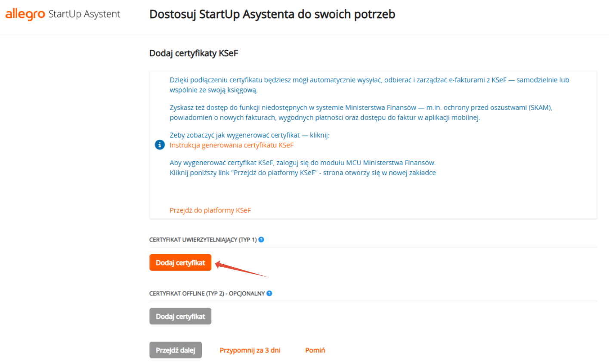Click the CERTYFIKAT UWIERZYTELNIAJĄCY (TYP 1) label
Screen dimensions: 609x364
point(203,240)
